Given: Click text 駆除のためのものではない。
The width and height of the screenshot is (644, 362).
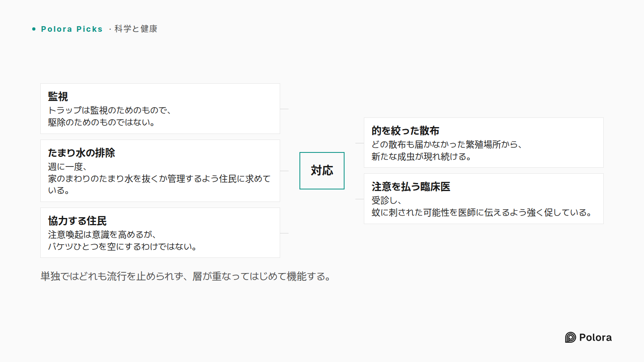Looking at the screenshot, I should point(102,122).
